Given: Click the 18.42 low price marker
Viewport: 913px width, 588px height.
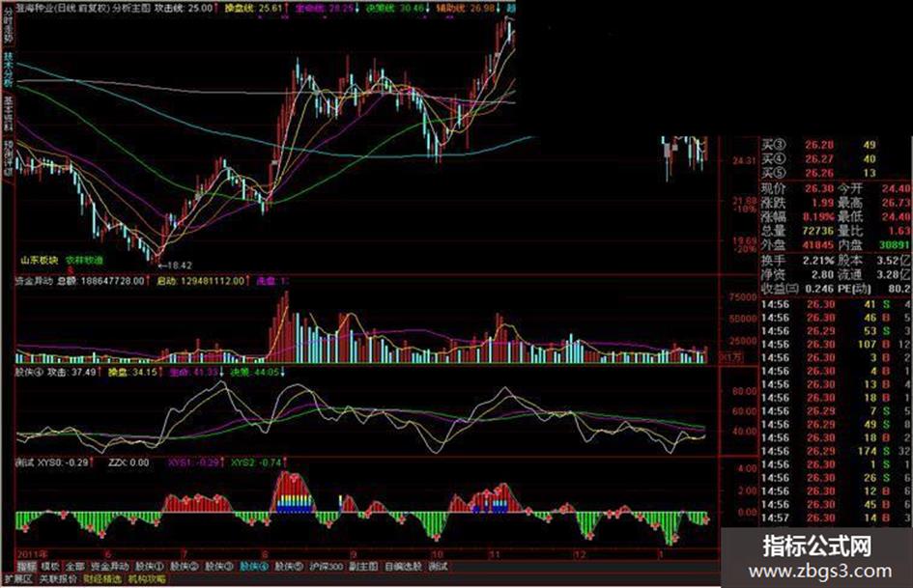Looking at the screenshot, I should click(174, 266).
